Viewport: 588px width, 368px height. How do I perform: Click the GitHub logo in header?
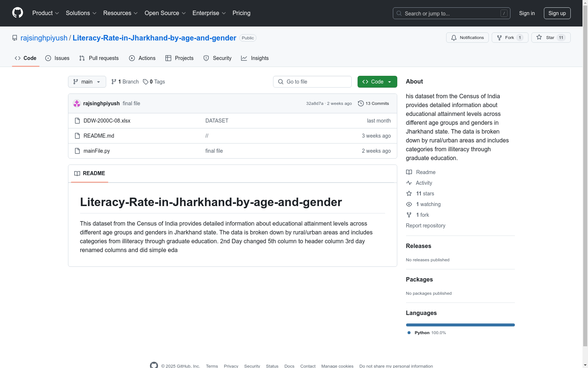click(18, 13)
